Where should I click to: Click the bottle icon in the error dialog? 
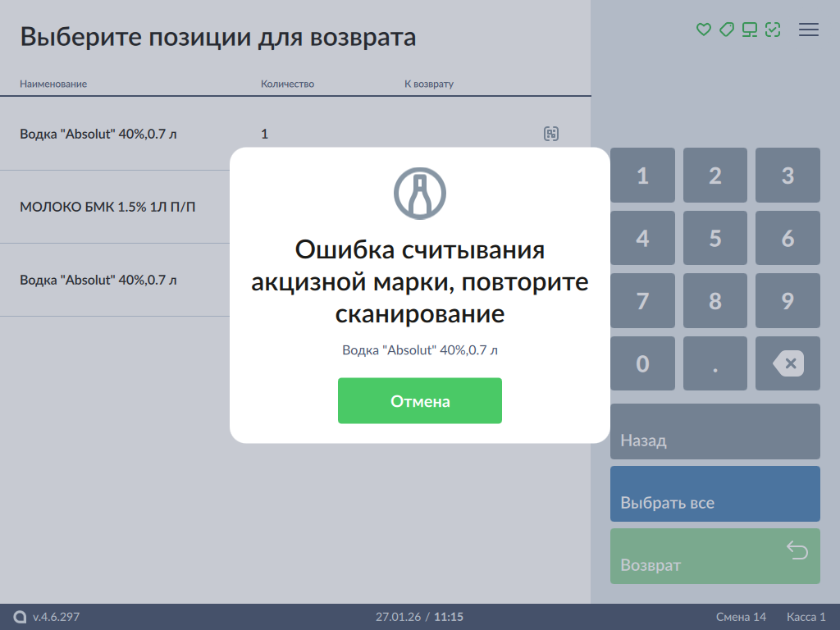[420, 194]
